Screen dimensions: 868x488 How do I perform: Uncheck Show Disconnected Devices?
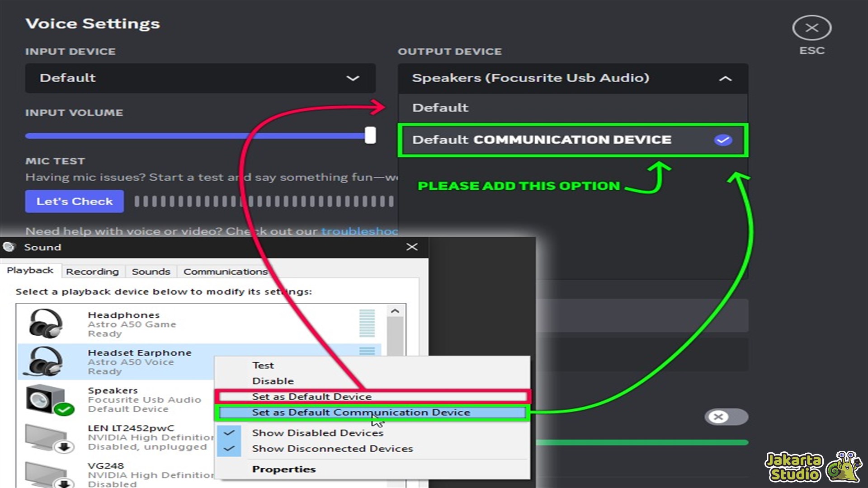(332, 449)
